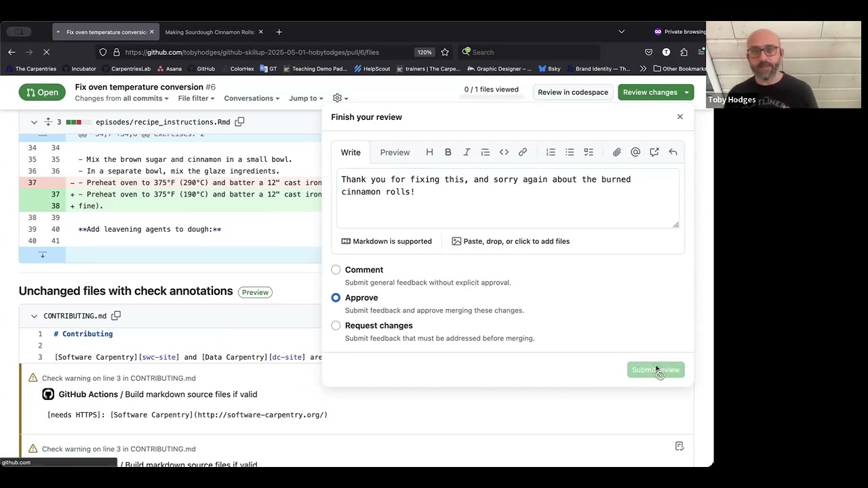Add a link with the chain icon

tap(523, 152)
